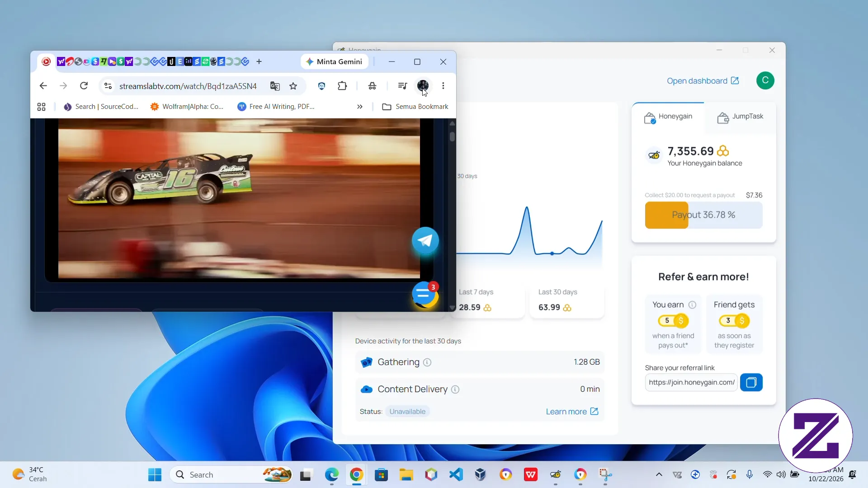Switch to the JumpTask wallet tab
868x488 pixels.
pyautogui.click(x=740, y=117)
